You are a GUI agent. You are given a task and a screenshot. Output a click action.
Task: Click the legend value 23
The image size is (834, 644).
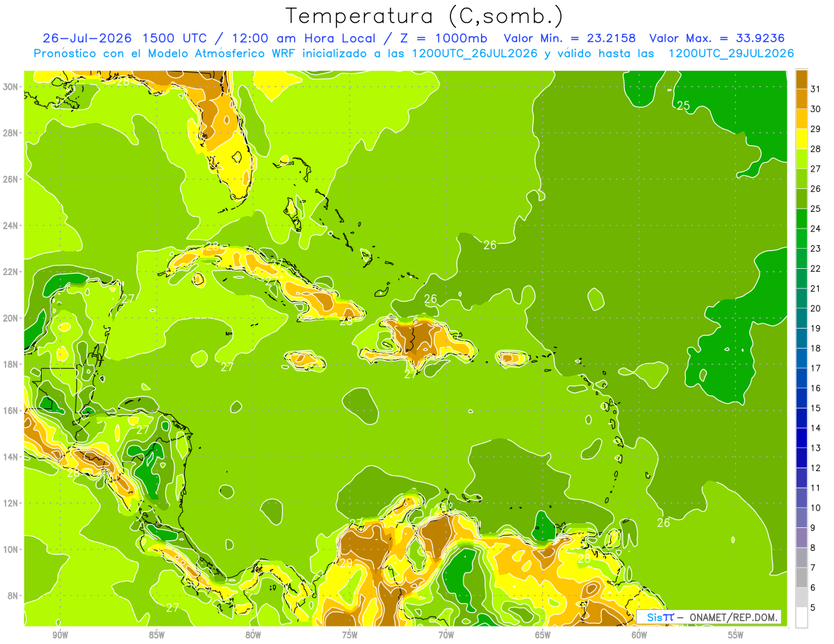point(816,248)
